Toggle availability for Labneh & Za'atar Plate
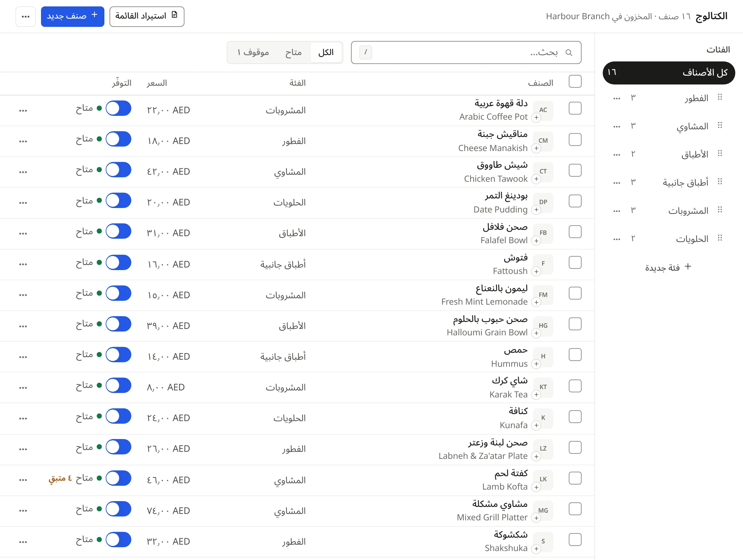This screenshot has height=560, width=743. tap(118, 447)
